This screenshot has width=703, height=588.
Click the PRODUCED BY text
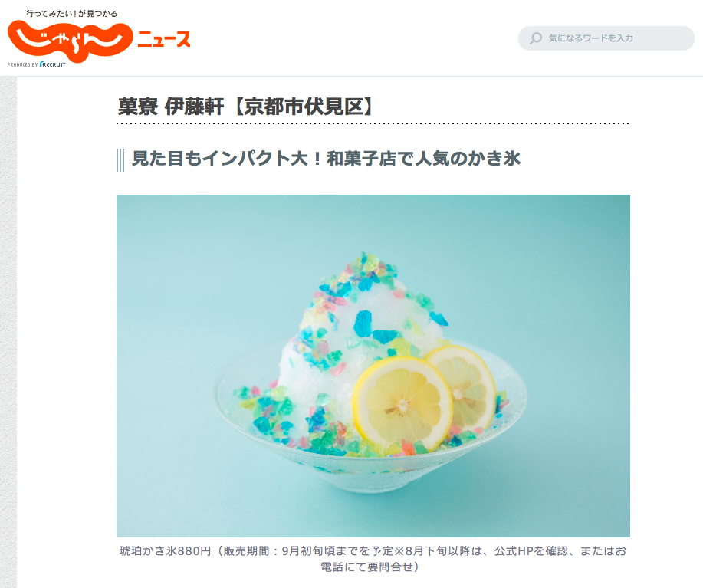click(x=22, y=65)
